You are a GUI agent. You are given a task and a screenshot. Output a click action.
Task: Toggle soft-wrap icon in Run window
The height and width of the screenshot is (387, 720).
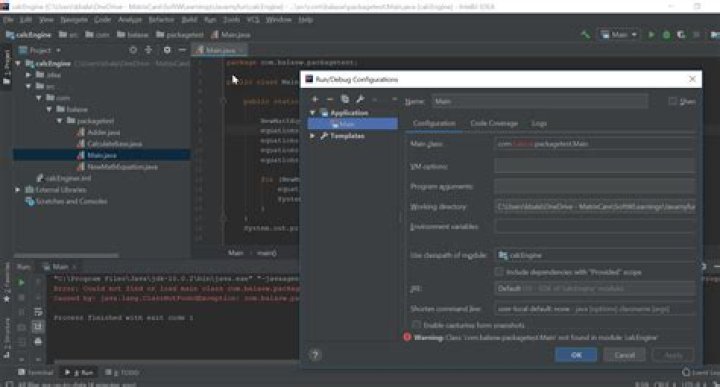(x=38, y=312)
